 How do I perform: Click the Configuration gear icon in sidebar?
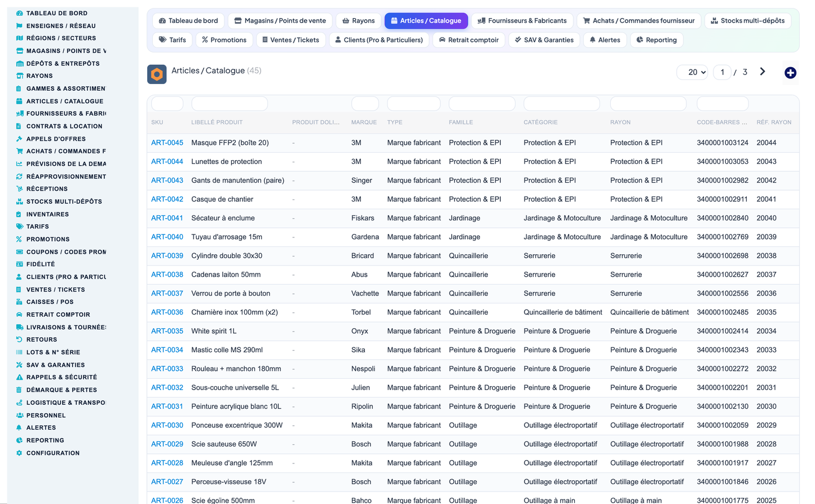click(19, 453)
